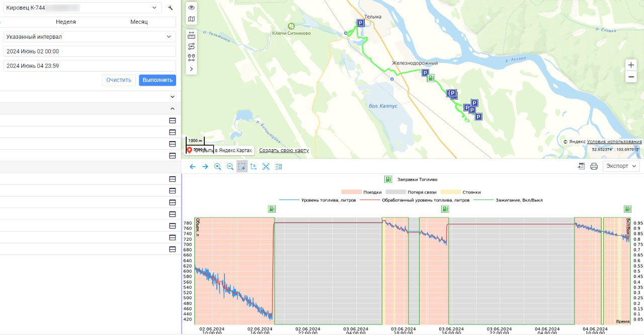Viewport: 644px width, 336px height.
Task: Click the start date field 2024 Июнь 02
Action: pos(90,51)
